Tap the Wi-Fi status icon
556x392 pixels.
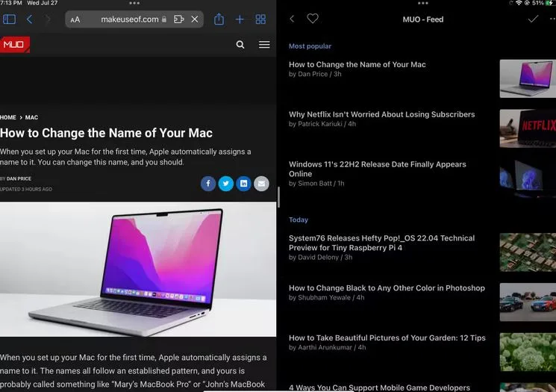pos(519,3)
